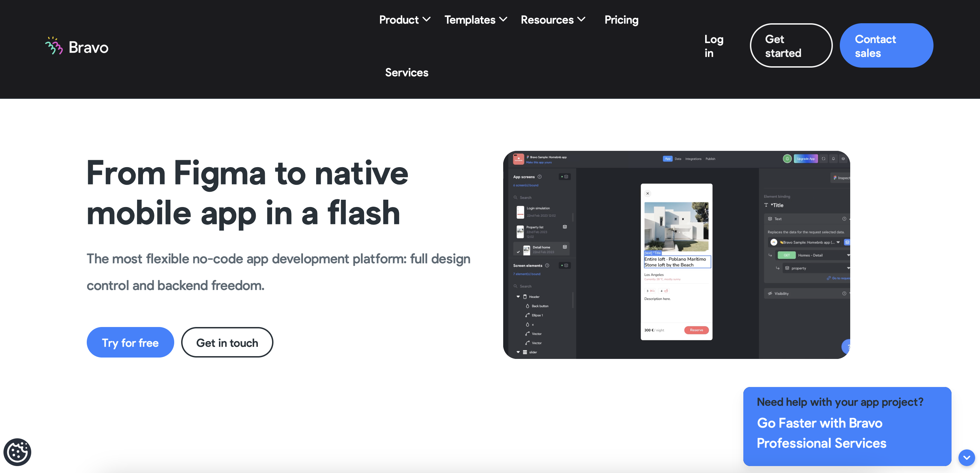
Task: Click the App screens Search field
Action: click(541, 197)
